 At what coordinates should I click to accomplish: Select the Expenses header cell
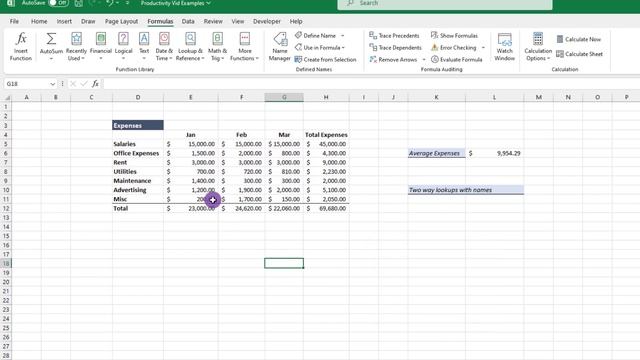click(x=138, y=125)
